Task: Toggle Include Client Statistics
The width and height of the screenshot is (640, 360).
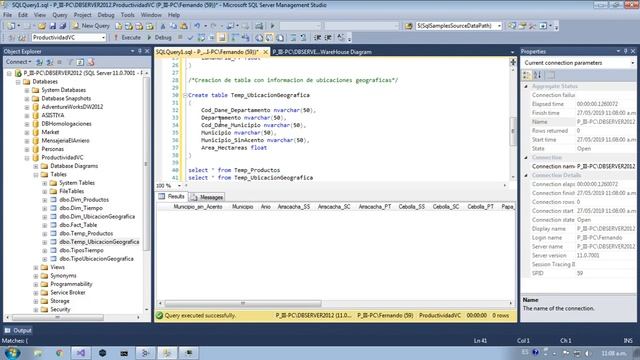Action: click(x=245, y=38)
